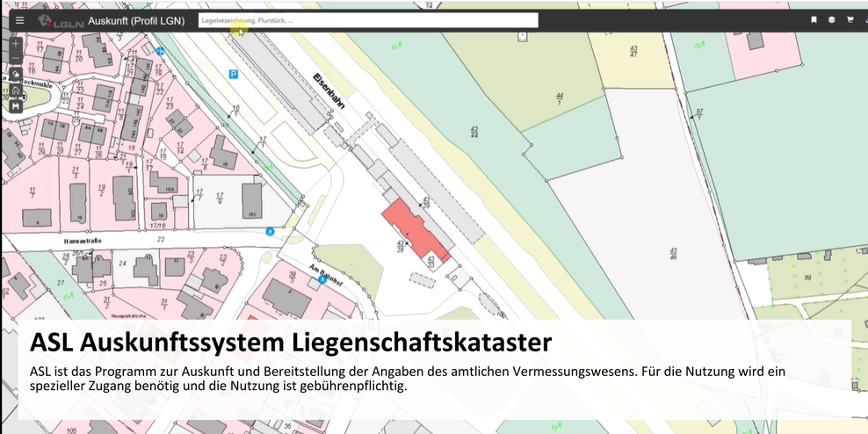This screenshot has height=434, width=868.
Task: Select street parcel 22 on Hansastraße
Action: pyautogui.click(x=161, y=239)
